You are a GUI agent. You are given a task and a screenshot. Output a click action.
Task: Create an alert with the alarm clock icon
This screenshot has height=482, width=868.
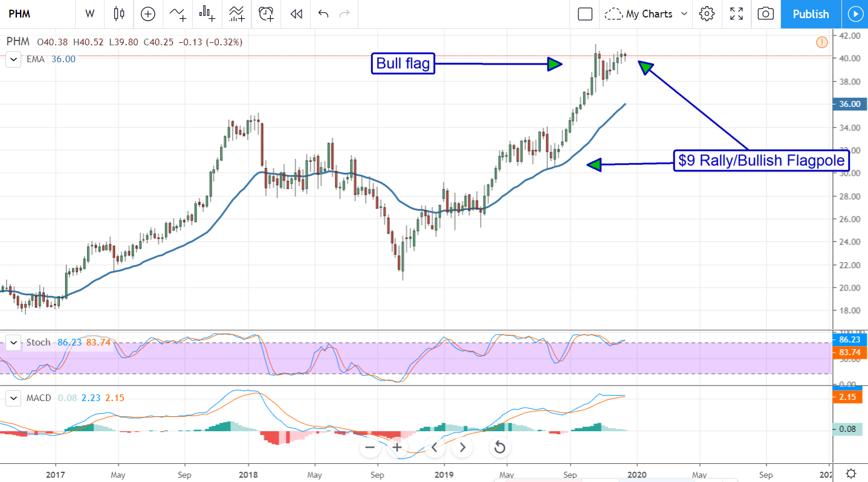[x=266, y=13]
